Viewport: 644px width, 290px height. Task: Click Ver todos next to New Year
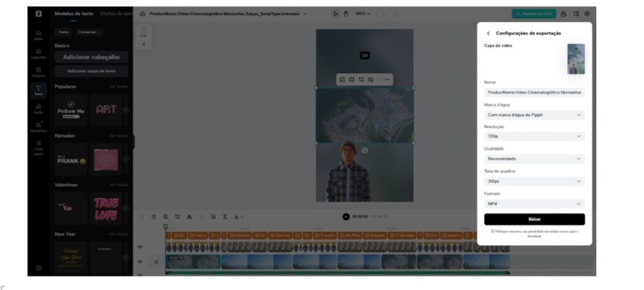coord(118,234)
